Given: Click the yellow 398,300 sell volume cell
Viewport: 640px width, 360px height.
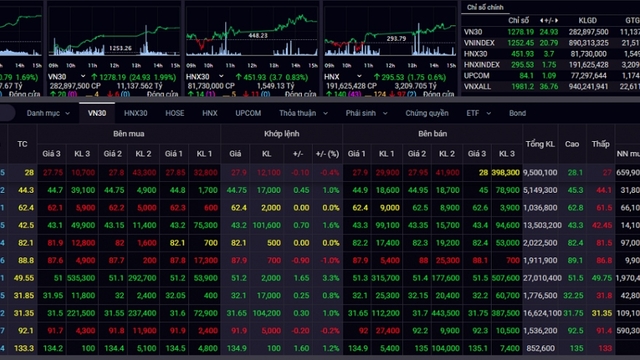Looking at the screenshot, I should pyautogui.click(x=505, y=172).
